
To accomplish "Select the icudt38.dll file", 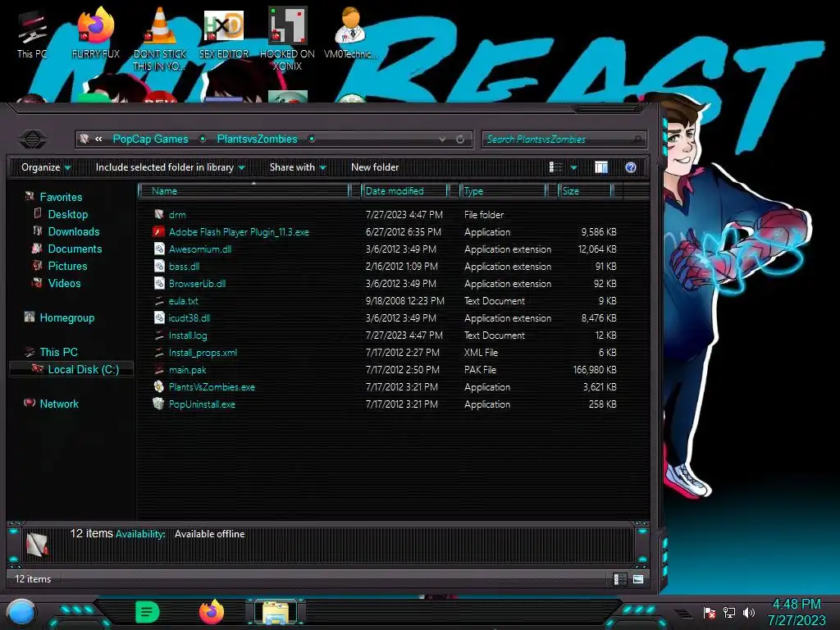I will tap(189, 317).
